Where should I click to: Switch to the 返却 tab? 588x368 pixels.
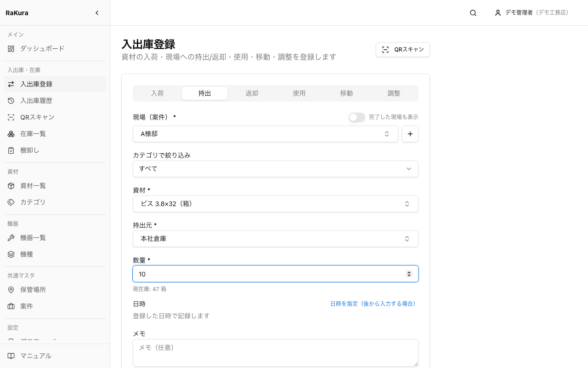coord(252,93)
